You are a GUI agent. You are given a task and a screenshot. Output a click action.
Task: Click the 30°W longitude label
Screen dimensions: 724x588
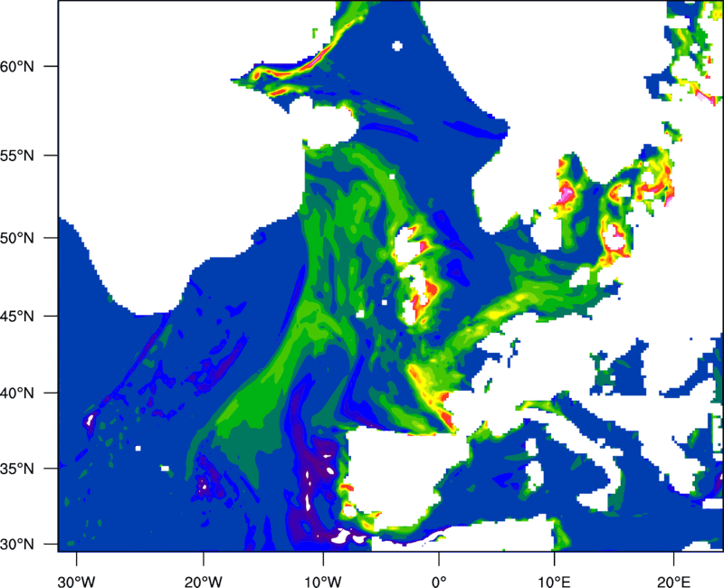77,582
